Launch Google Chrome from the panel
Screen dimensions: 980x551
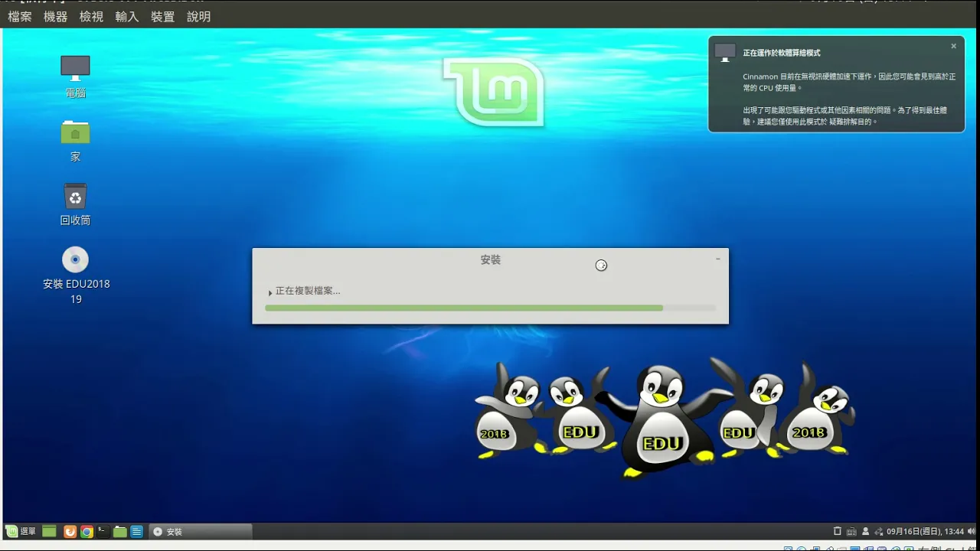87,531
